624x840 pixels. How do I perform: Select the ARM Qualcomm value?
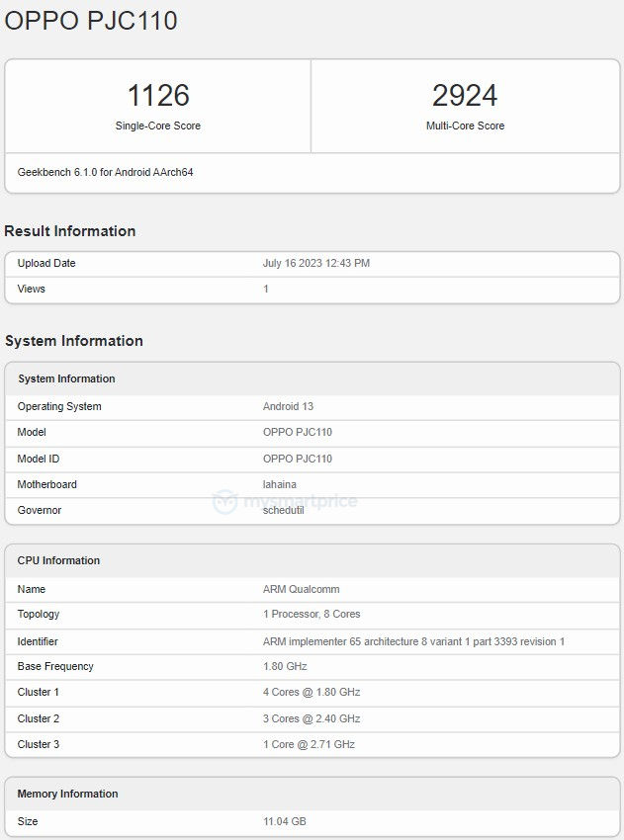tap(302, 589)
